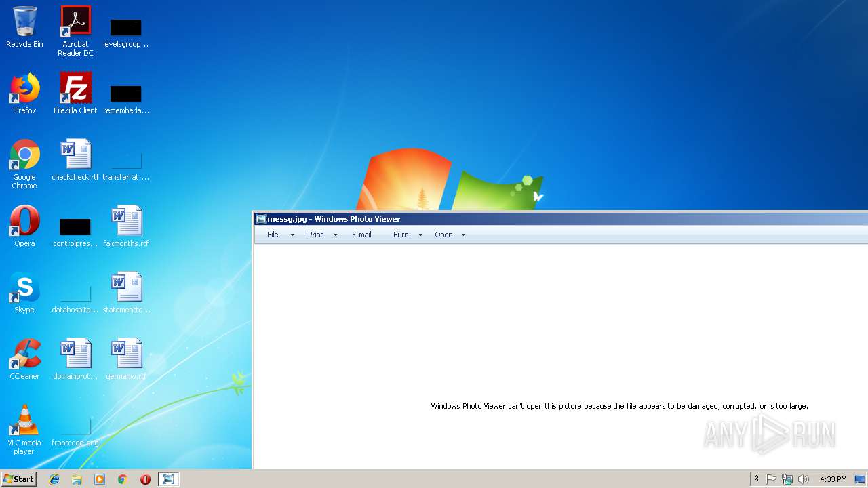Select faxmonths.rtf document icon
868x488 pixels.
coord(126,226)
